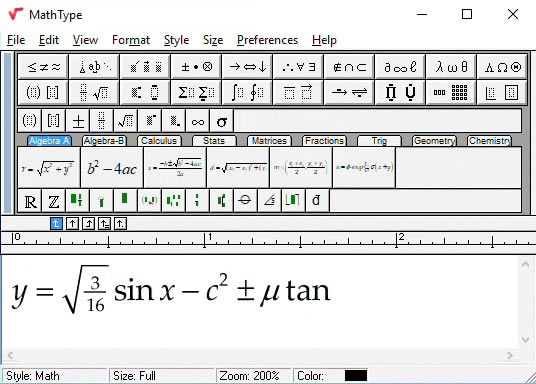536x384 pixels.
Task: Open the embellishments palette
Action: click(x=145, y=66)
